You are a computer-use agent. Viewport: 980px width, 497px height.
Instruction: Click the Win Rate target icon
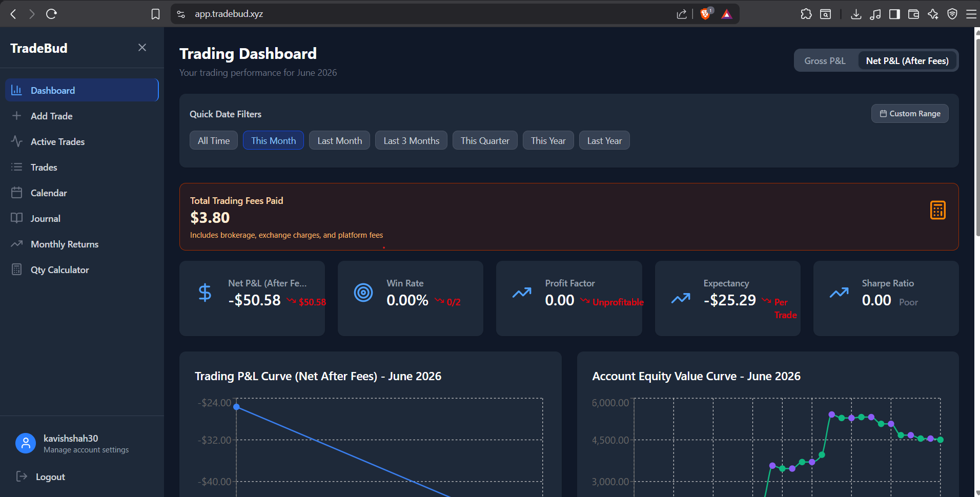(363, 293)
